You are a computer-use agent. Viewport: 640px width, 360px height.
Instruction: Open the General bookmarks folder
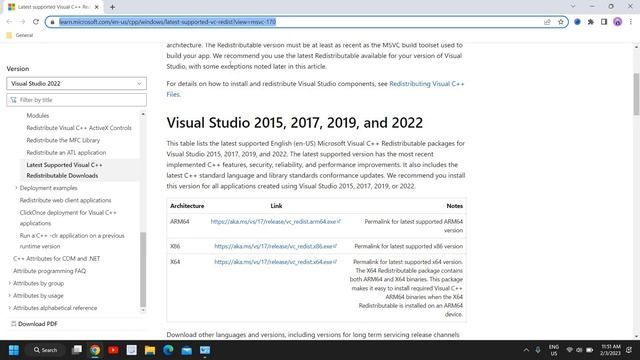pyautogui.click(x=20, y=35)
